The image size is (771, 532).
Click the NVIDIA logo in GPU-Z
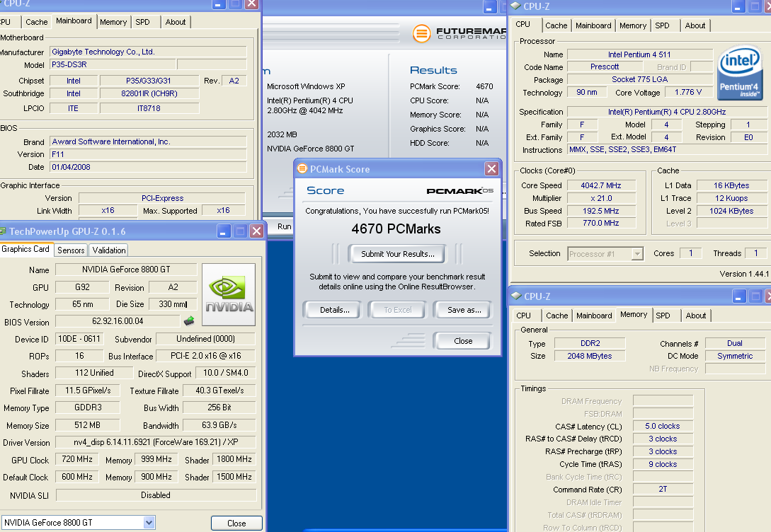click(229, 295)
